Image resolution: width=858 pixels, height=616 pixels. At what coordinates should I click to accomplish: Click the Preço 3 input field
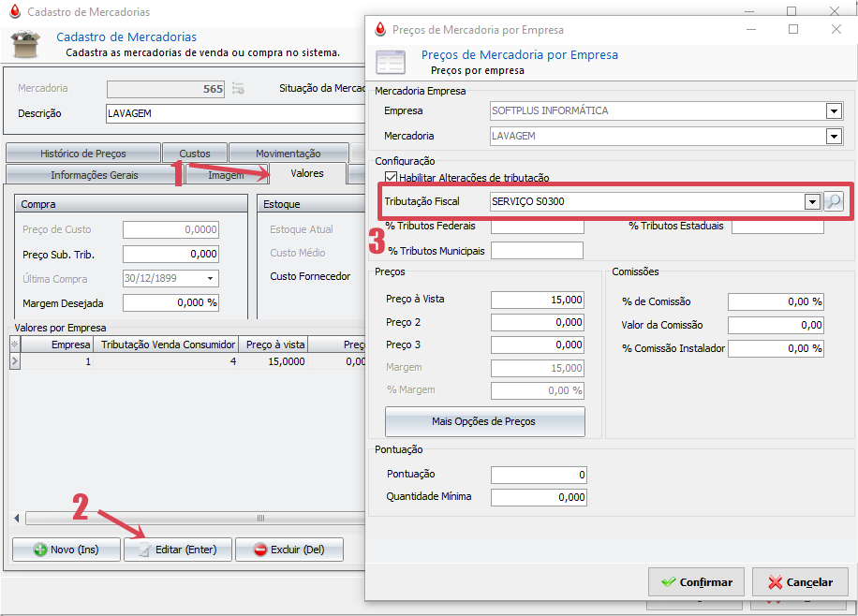pyautogui.click(x=538, y=345)
